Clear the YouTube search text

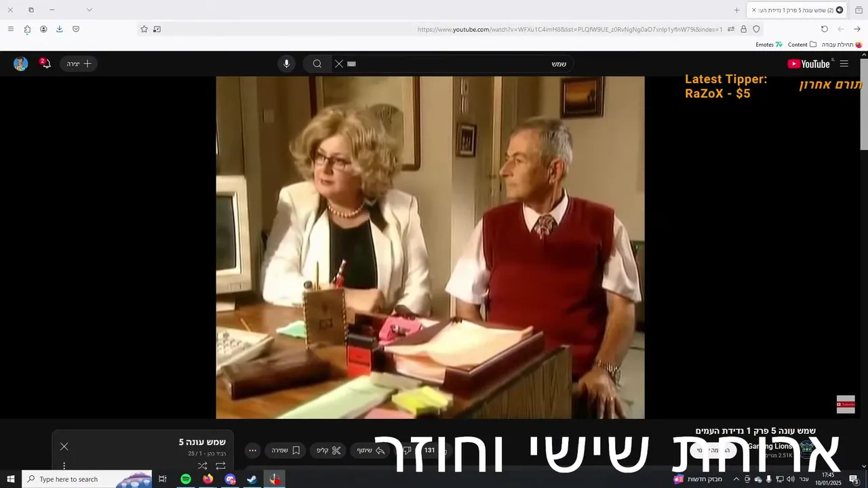click(339, 64)
